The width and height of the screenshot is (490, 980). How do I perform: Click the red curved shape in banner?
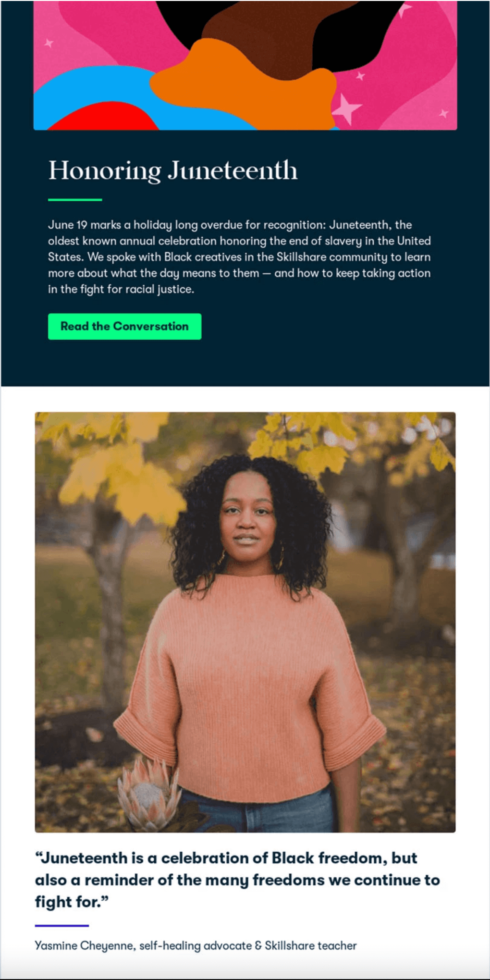click(x=103, y=117)
